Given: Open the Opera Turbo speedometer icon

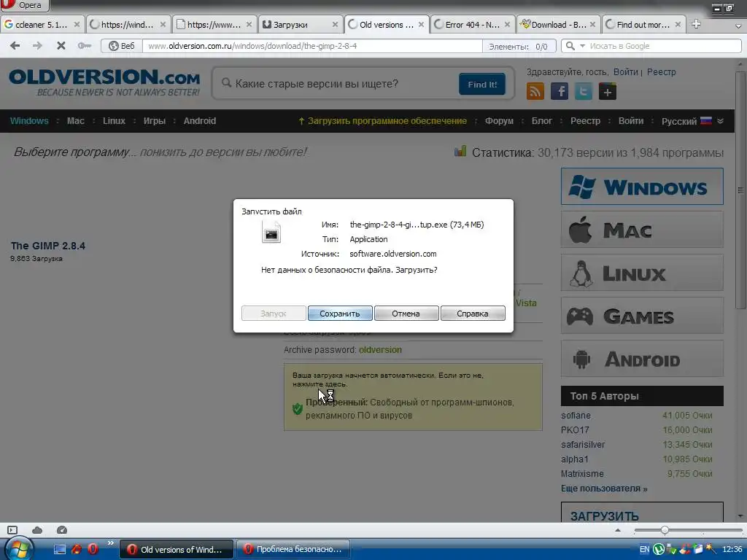Looking at the screenshot, I should (x=62, y=530).
